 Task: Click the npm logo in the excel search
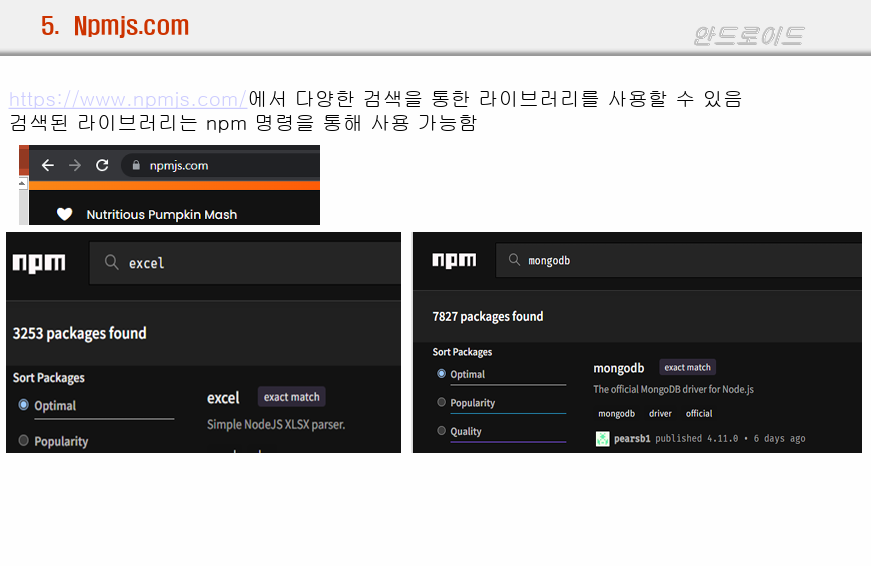tap(39, 263)
